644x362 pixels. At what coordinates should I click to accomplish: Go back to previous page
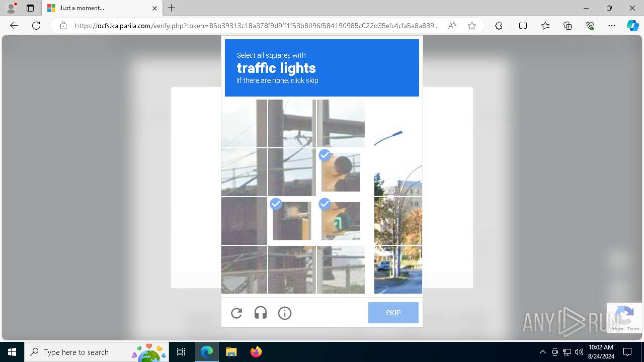coord(14,26)
